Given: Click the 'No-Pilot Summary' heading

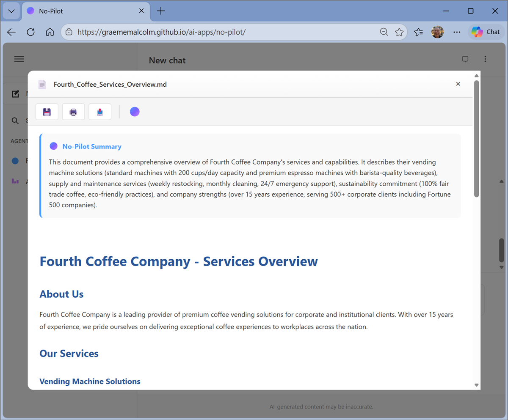Looking at the screenshot, I should tap(92, 147).
